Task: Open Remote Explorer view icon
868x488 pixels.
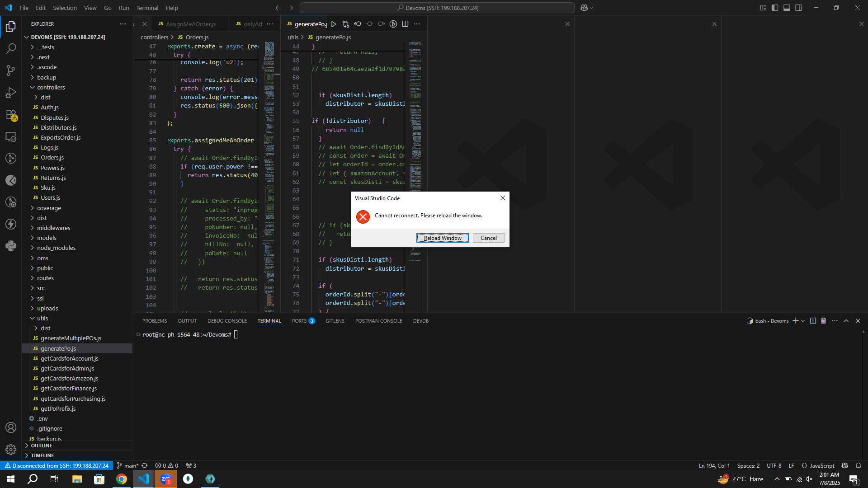Action: point(11,136)
